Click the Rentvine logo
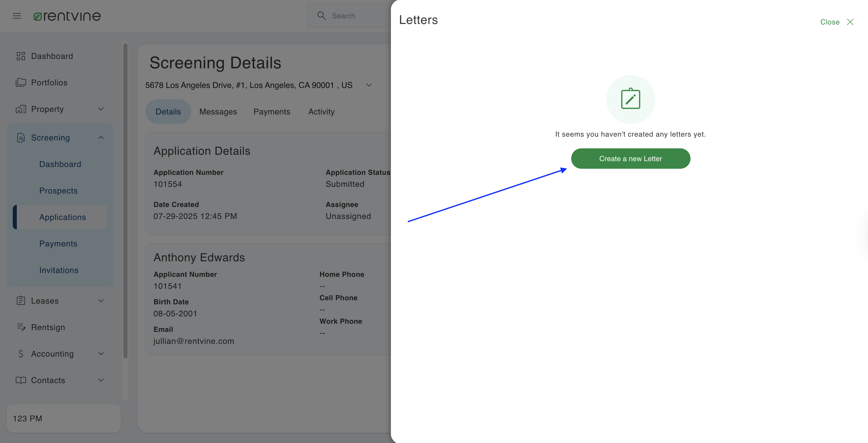 (x=67, y=16)
